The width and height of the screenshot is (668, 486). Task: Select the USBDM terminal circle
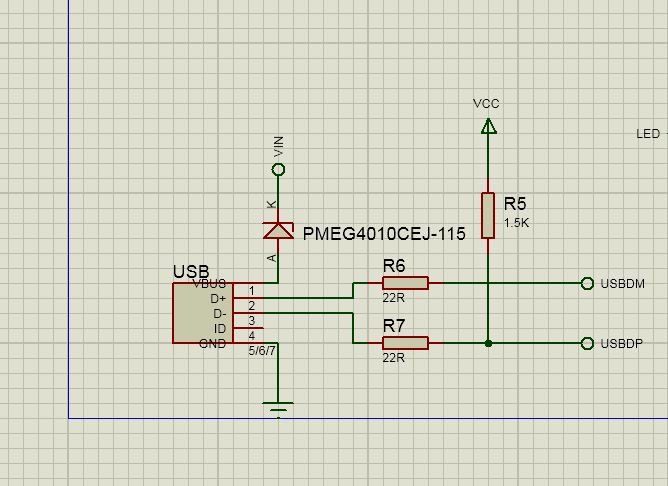(587, 283)
